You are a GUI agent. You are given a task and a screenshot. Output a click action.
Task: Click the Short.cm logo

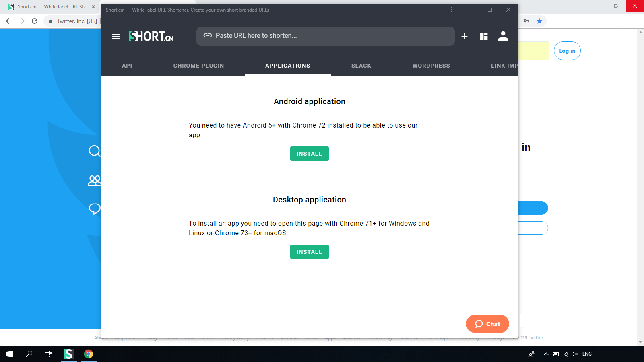pyautogui.click(x=151, y=36)
